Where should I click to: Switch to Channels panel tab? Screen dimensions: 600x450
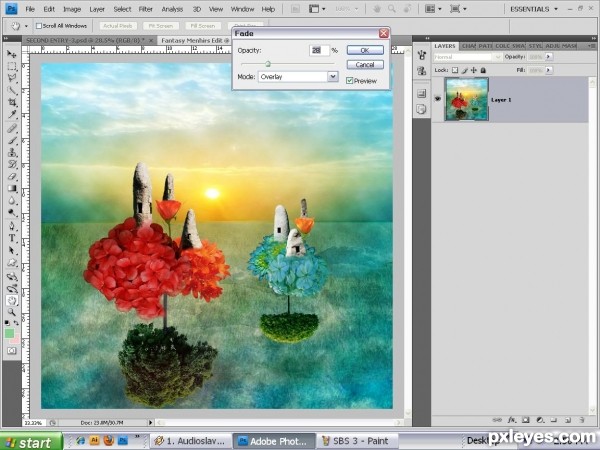click(x=468, y=46)
